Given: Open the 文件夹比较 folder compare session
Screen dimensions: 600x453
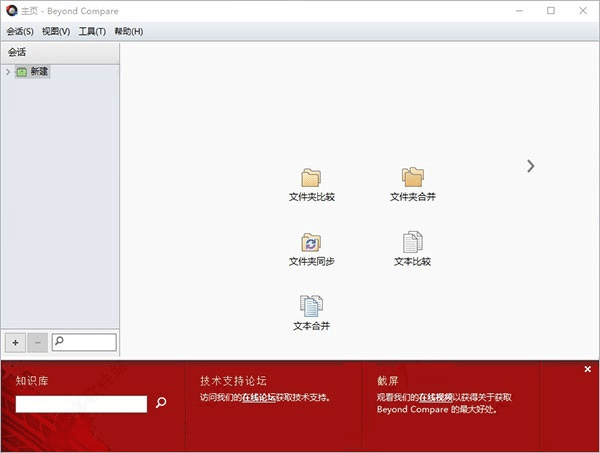Looking at the screenshot, I should pos(311,185).
